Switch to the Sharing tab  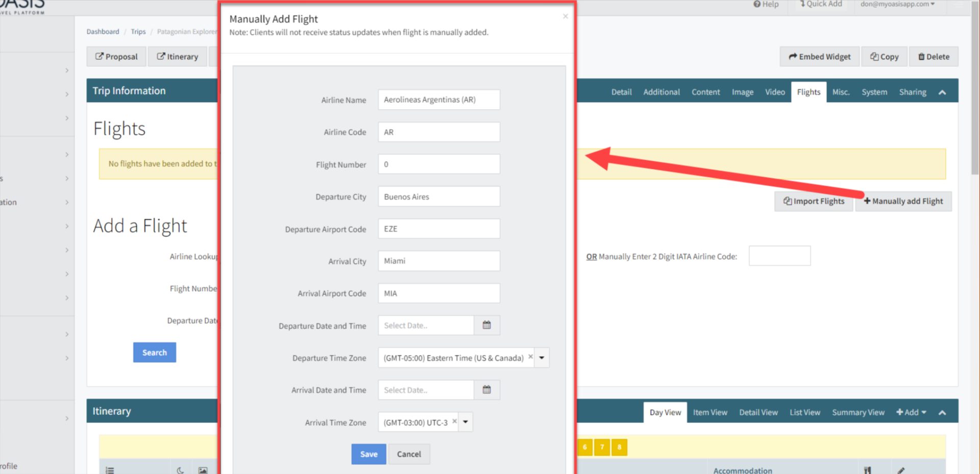[913, 92]
